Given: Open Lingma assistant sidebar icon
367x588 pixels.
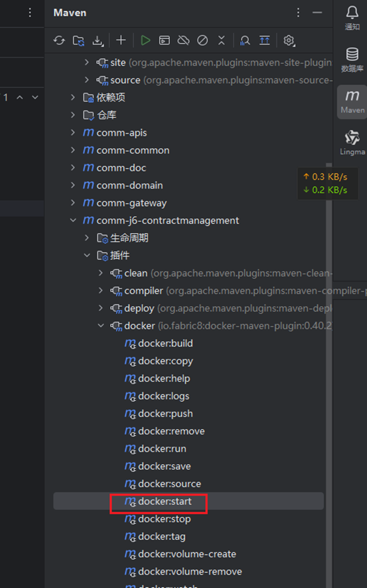Looking at the screenshot, I should point(352,143).
